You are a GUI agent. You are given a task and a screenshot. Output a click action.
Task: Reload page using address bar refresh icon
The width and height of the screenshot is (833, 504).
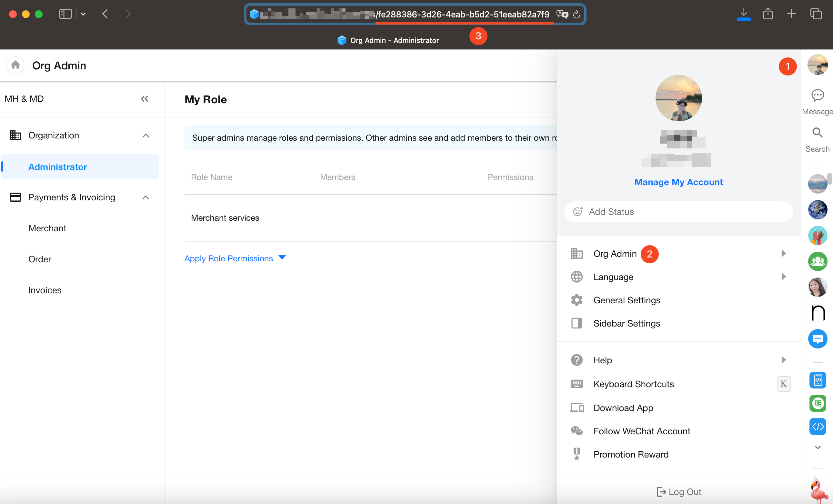tap(577, 14)
